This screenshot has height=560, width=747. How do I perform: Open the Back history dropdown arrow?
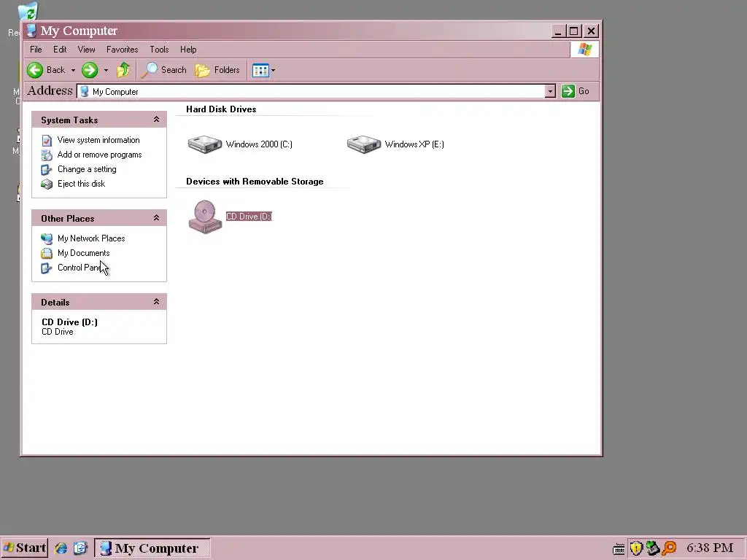tap(73, 71)
